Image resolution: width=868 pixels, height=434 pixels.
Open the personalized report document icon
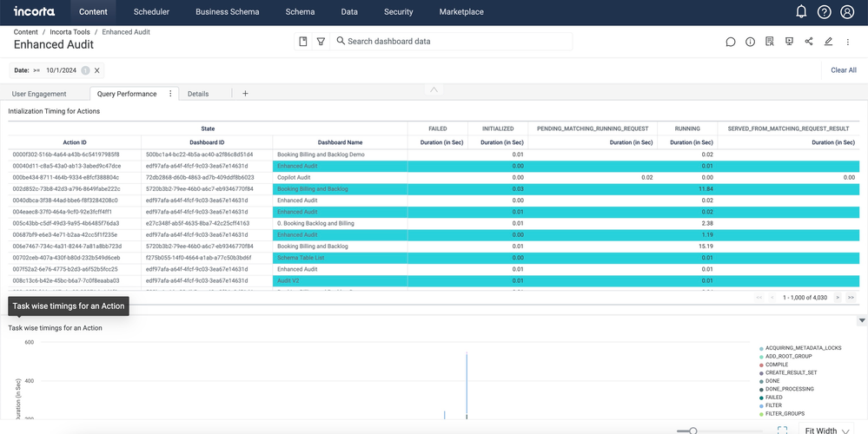tap(770, 42)
